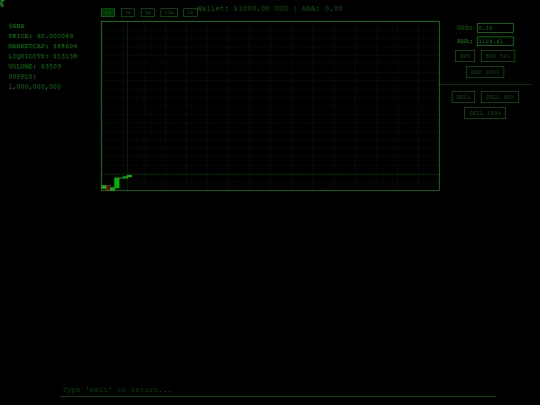
Task: Switch chart to 15m timeframe
Action: [x=169, y=12]
